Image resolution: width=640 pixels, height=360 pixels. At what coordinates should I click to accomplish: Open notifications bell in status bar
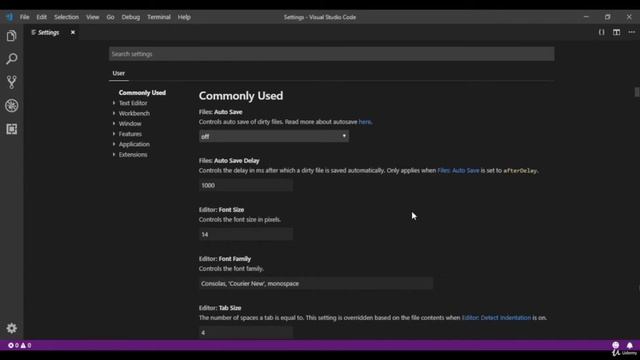tap(629, 345)
